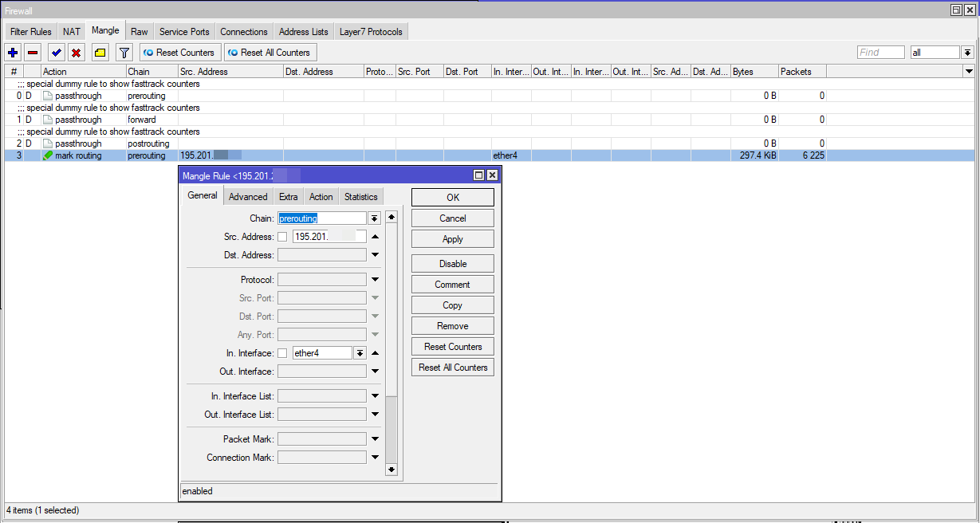Click OK in the Mangle Rule dialog
The width and height of the screenshot is (980, 523).
tap(453, 198)
